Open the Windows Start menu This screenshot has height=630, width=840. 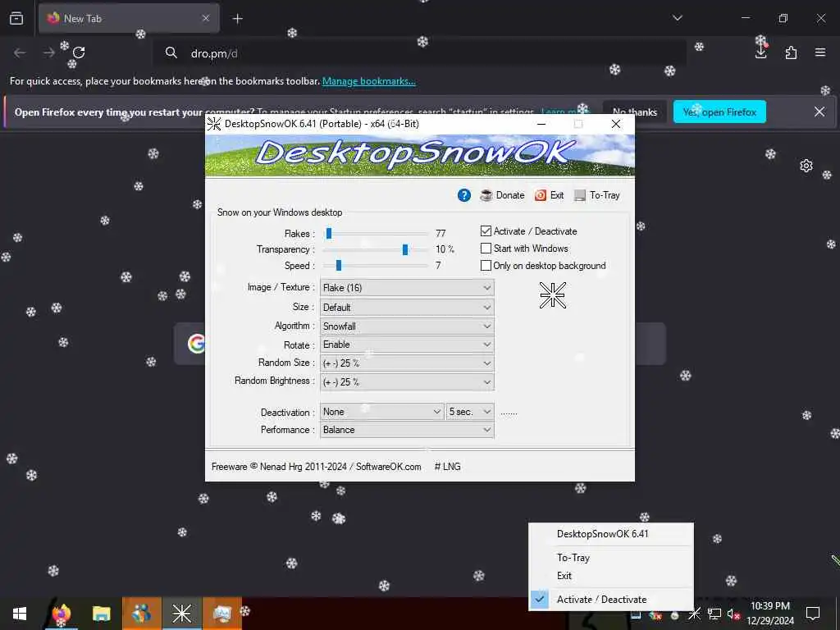click(20, 614)
